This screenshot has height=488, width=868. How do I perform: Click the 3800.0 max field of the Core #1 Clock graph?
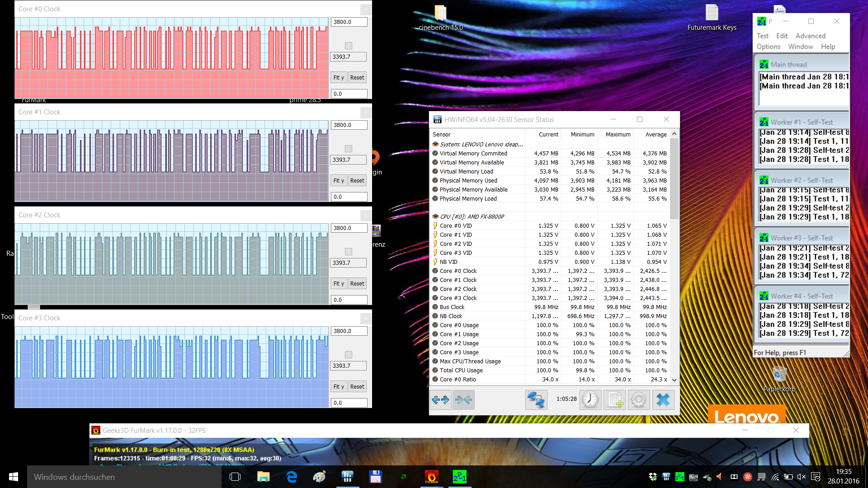tap(349, 125)
